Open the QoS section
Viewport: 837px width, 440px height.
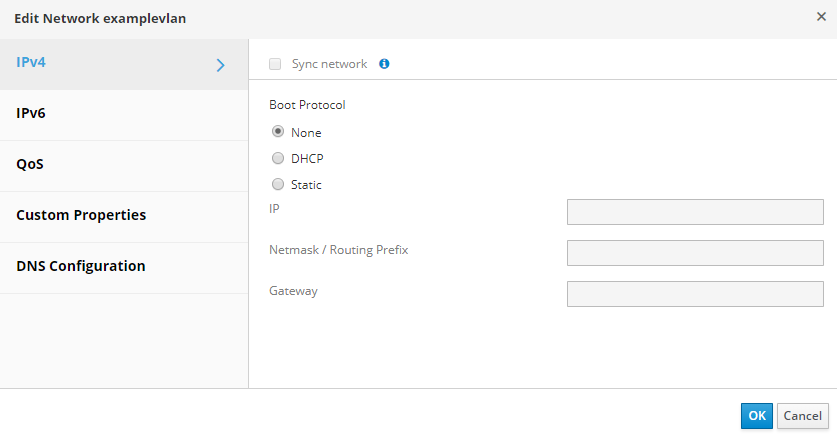[30, 164]
